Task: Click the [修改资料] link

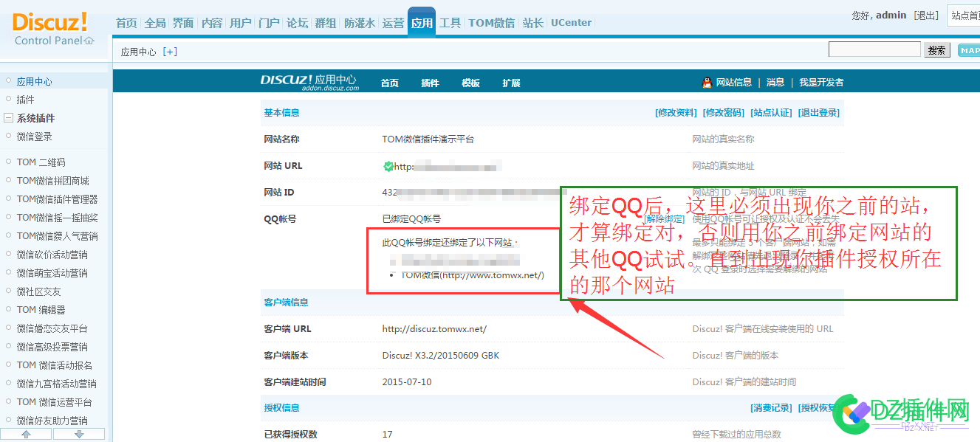Action: tap(676, 113)
